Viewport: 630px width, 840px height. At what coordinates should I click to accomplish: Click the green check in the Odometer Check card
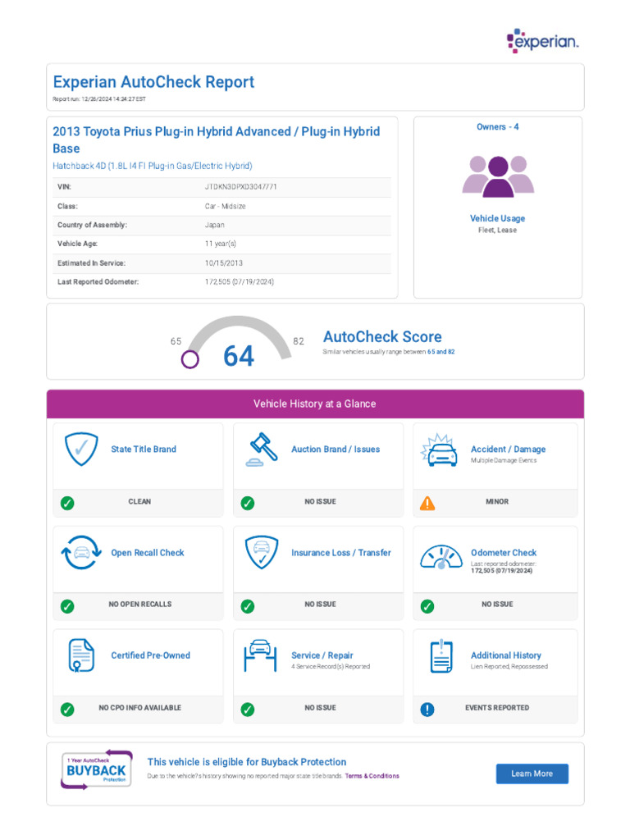click(x=427, y=606)
